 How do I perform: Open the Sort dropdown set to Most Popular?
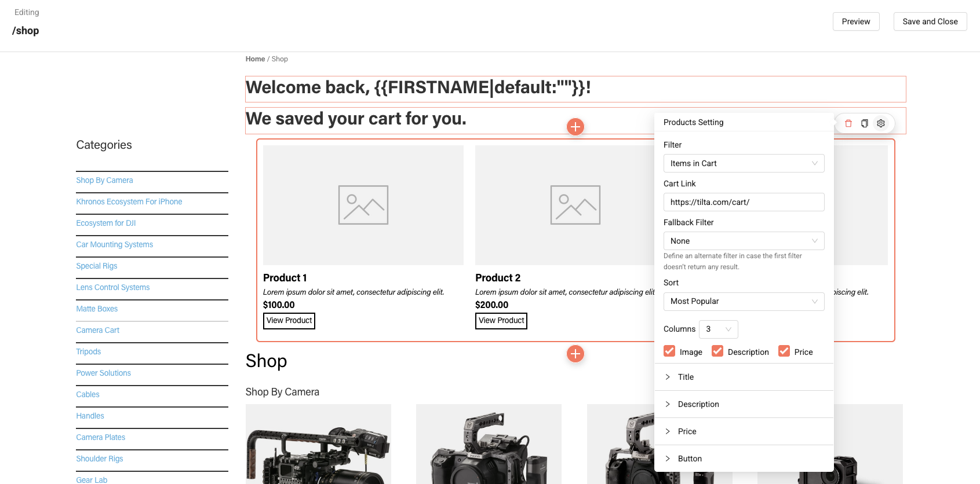click(744, 301)
